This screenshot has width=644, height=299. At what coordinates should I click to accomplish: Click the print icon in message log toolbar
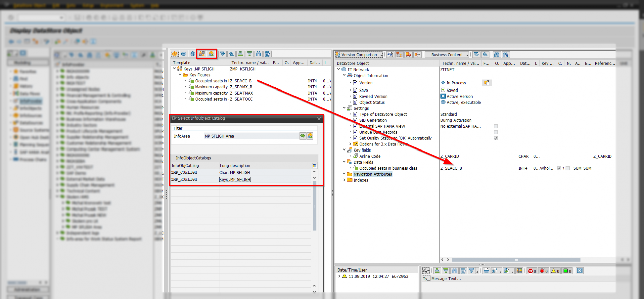[486, 271]
